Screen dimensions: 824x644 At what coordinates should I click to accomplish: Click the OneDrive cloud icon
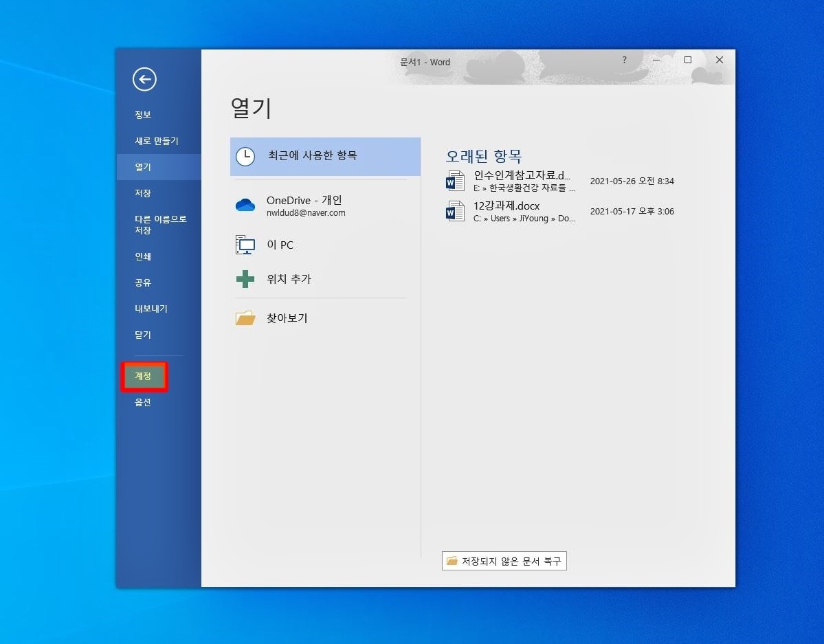pyautogui.click(x=245, y=205)
